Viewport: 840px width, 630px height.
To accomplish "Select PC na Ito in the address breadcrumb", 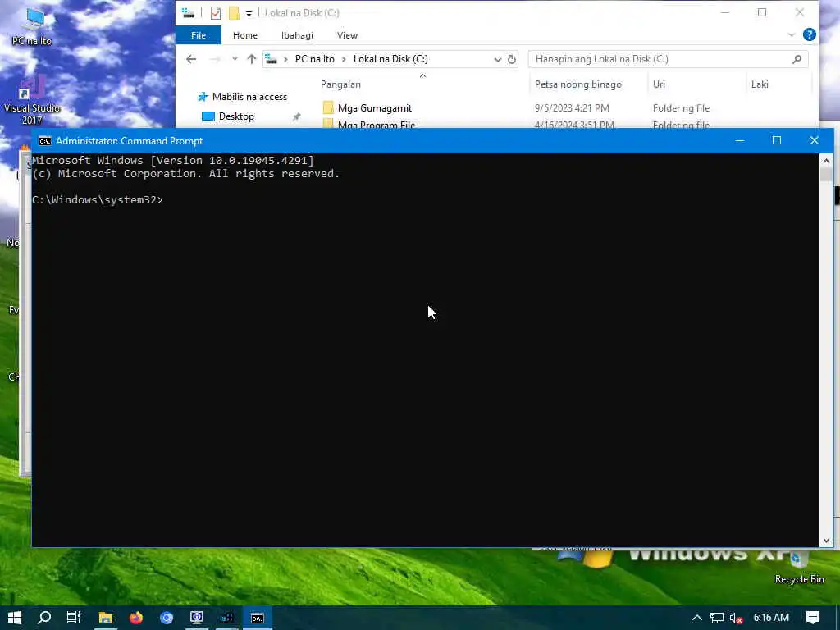I will [314, 59].
